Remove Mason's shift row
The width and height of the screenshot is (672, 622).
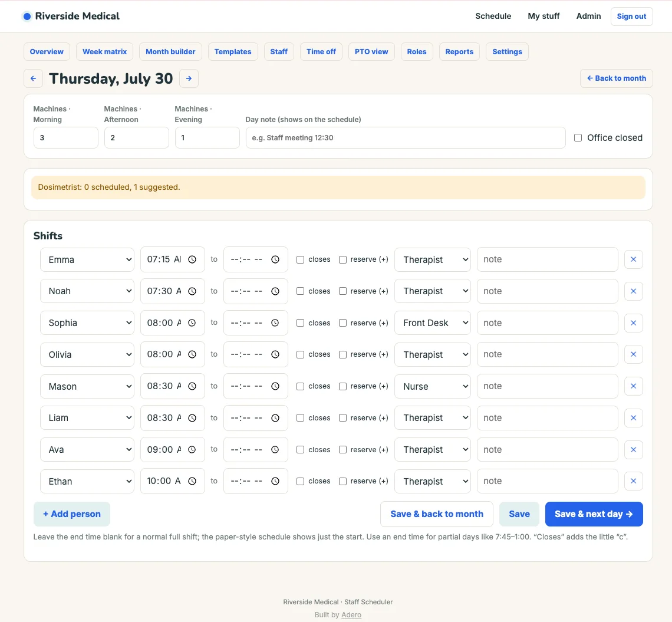[634, 386]
